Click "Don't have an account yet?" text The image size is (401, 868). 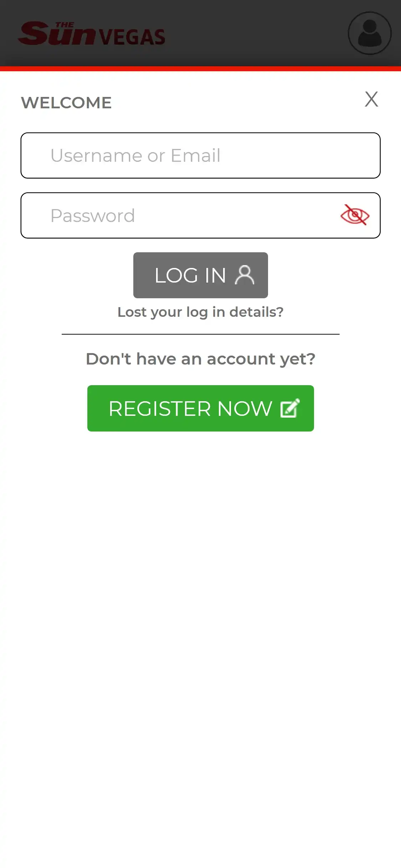(x=200, y=359)
